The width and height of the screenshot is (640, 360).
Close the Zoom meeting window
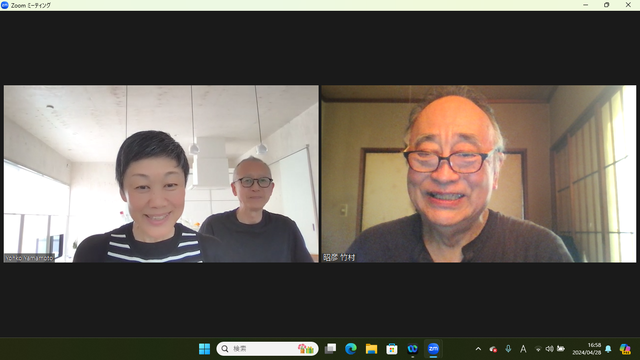[x=628, y=5]
